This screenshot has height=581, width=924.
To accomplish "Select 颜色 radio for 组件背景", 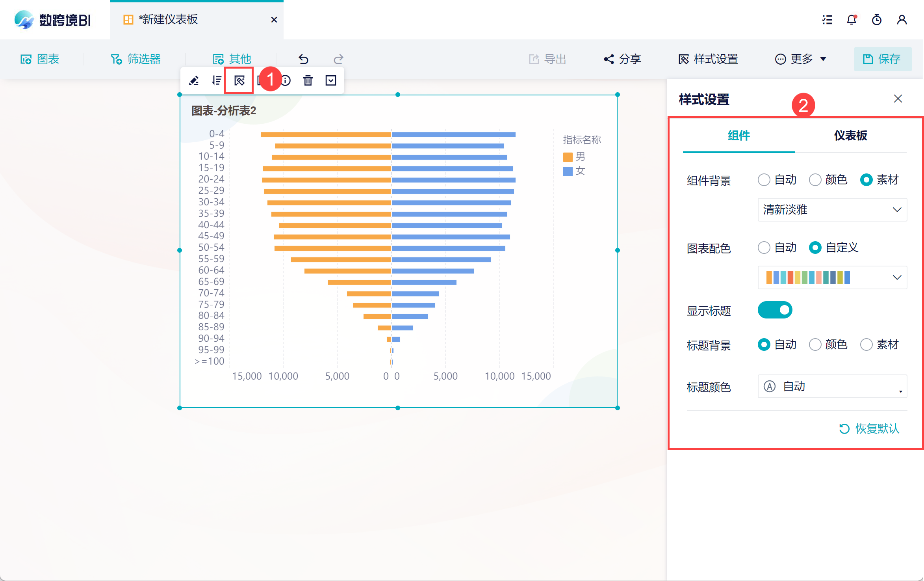I will click(815, 180).
